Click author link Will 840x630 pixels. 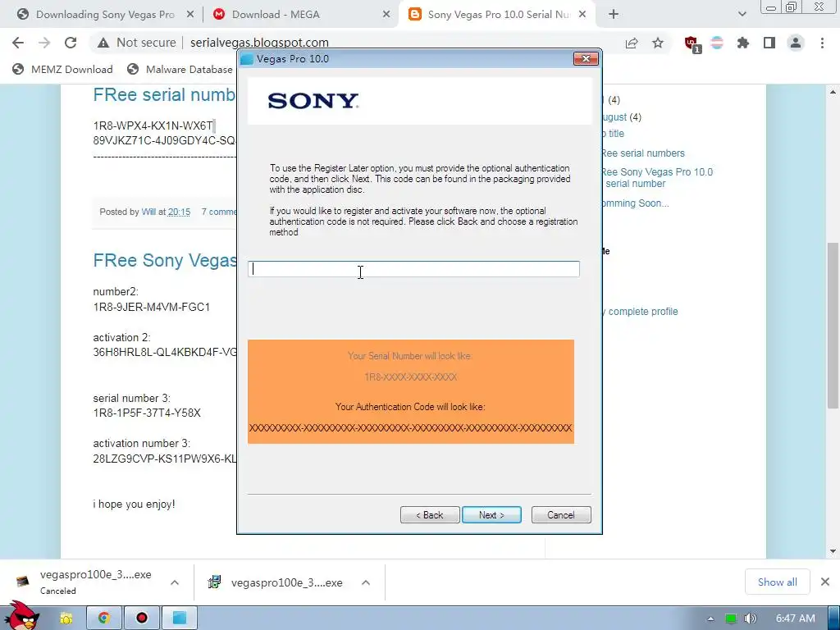tap(148, 212)
